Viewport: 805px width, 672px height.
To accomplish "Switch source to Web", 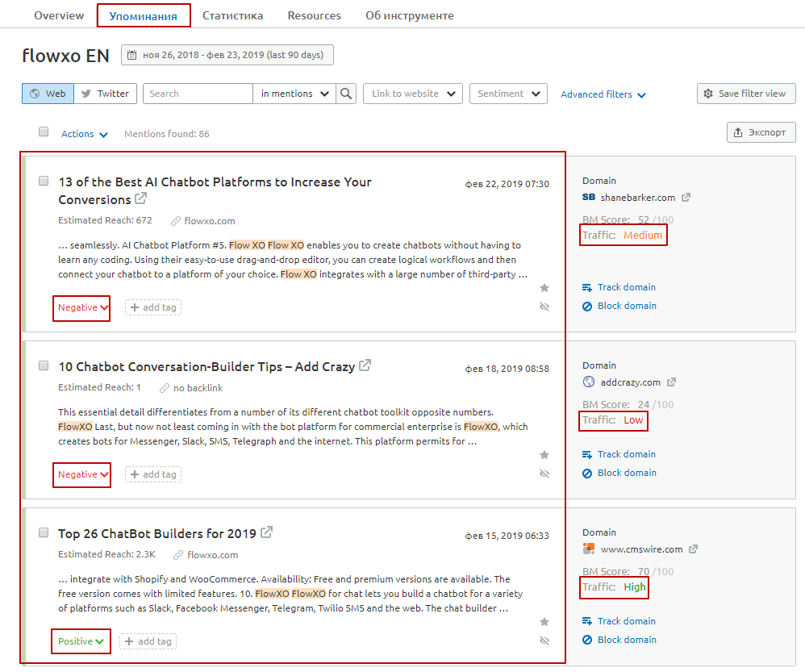I will click(48, 94).
